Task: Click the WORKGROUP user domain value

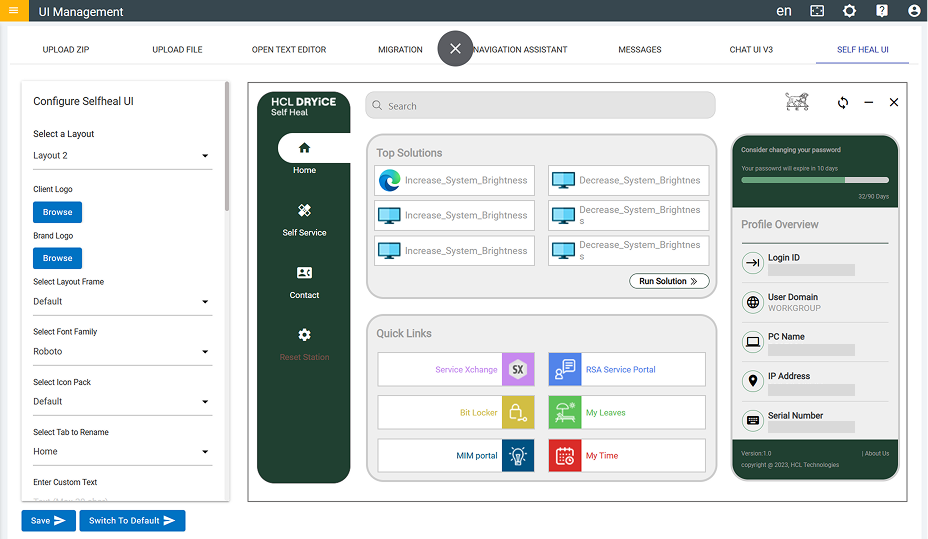Action: [x=794, y=308]
